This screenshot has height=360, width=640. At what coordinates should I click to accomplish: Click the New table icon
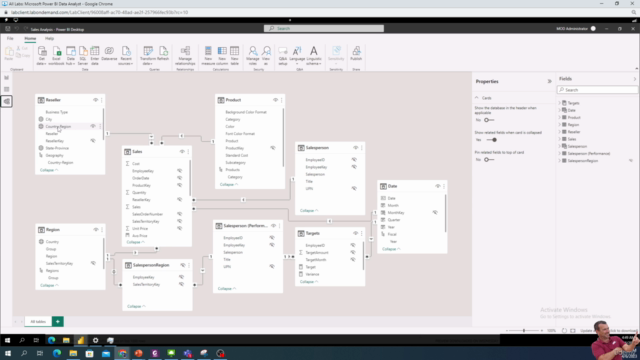[234, 56]
